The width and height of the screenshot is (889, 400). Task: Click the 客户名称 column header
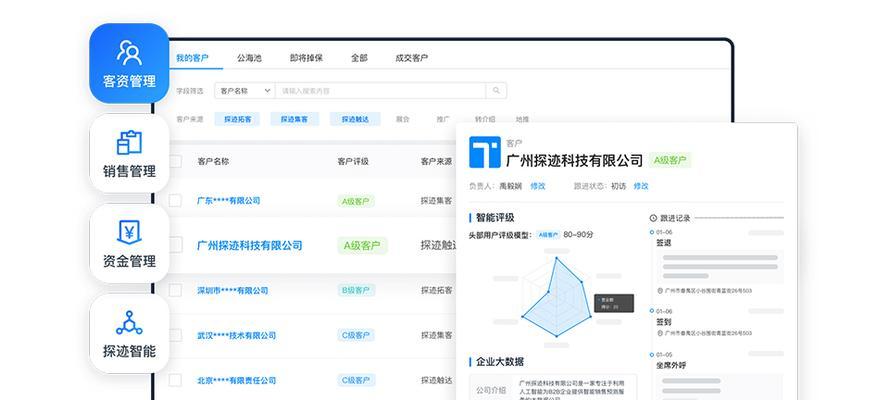(213, 161)
